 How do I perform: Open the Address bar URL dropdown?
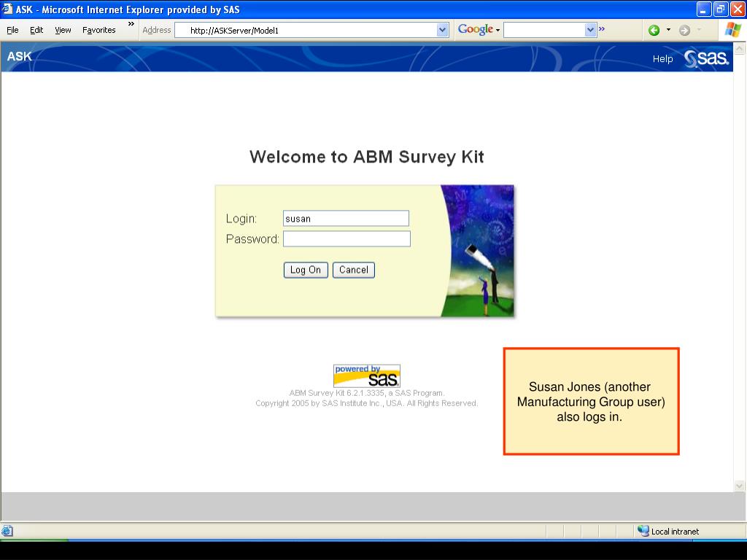pos(442,30)
